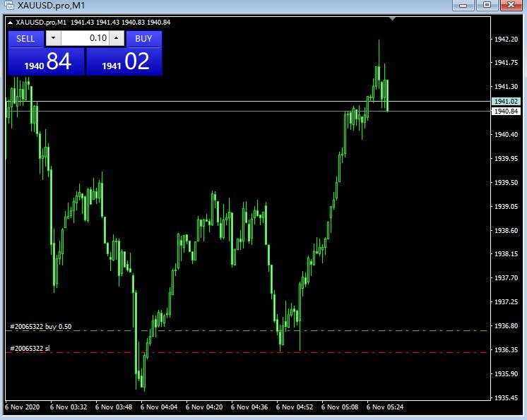The width and height of the screenshot is (527, 420).
Task: Click the 6 Nov 04:04 time label
Action: (159, 407)
